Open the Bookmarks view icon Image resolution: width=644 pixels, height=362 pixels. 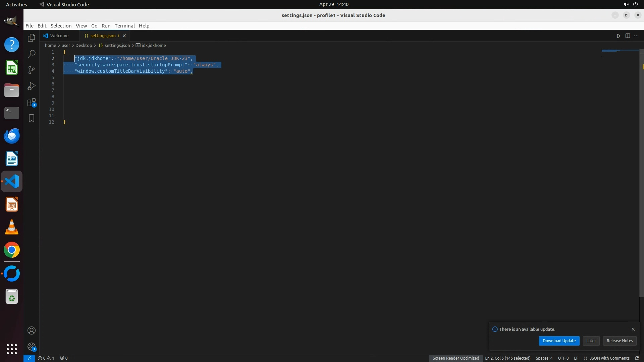click(32, 118)
